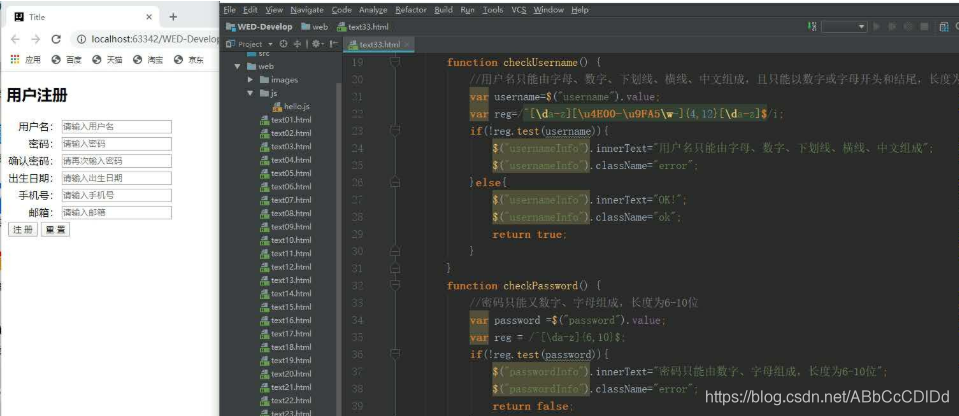The image size is (959, 416).
Task: Open Project panel settings gear
Action: coord(317,44)
